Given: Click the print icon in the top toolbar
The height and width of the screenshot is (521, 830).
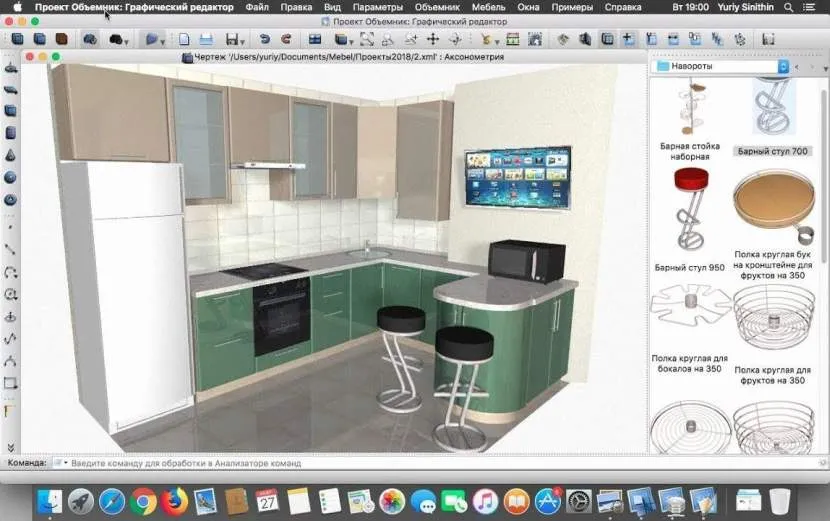Looking at the screenshot, I should click(x=206, y=40).
